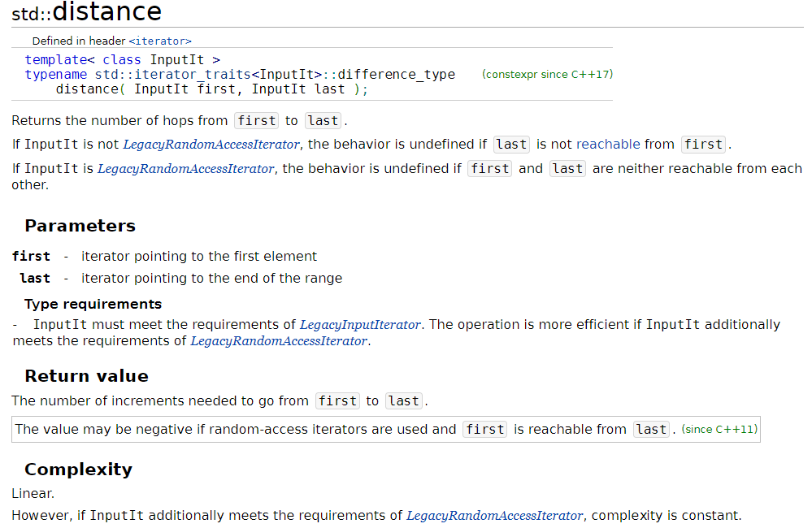Image resolution: width=812 pixels, height=528 pixels.
Task: Open LegacyRandomAccessIterator link in the 'neither reachable' sentence
Action: point(186,169)
